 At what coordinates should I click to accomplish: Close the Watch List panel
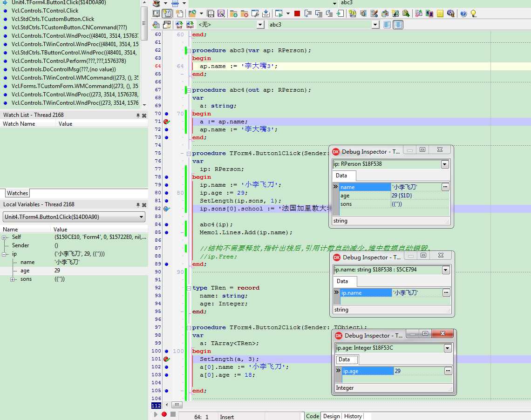[144, 115]
